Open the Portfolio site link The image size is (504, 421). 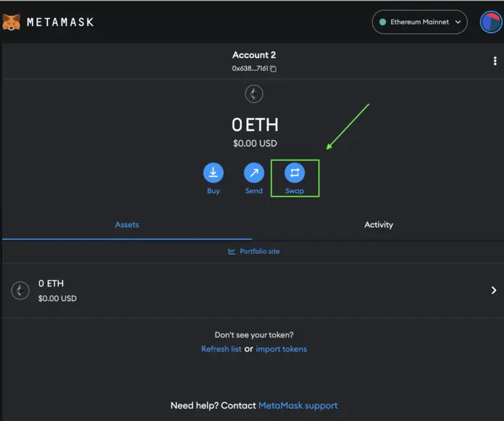254,252
